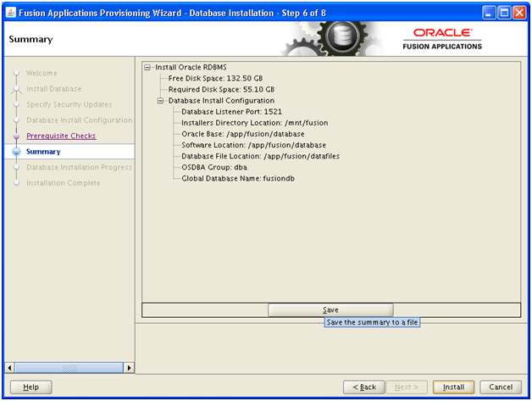Click the horizontal scrollbar thumb in sidebar

pyautogui.click(x=69, y=368)
